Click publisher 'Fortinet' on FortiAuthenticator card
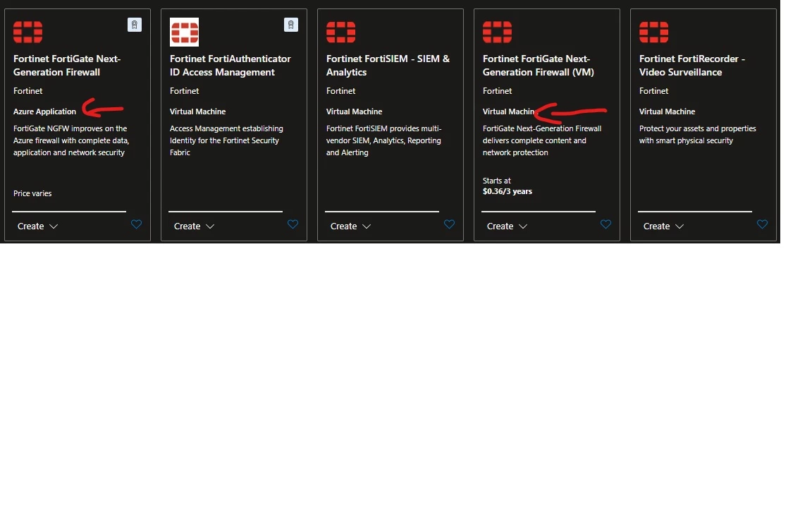 (x=185, y=91)
